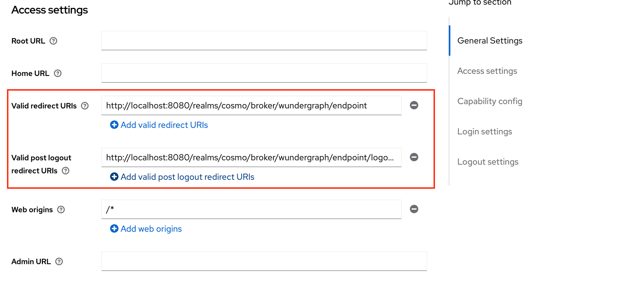This screenshot has width=644, height=292.
Task: Remove the post logout redirect URI entry
Action: pyautogui.click(x=414, y=157)
